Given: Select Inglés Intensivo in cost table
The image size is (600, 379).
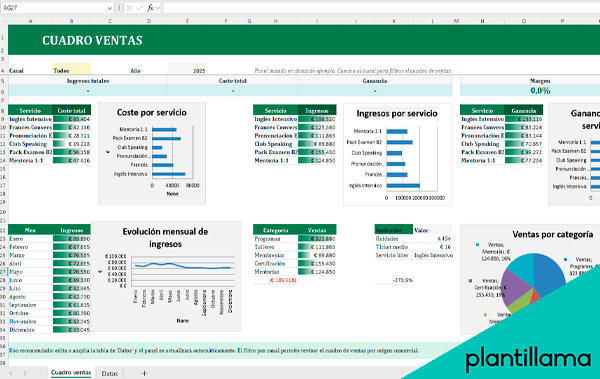Looking at the screenshot, I should 30,119.
